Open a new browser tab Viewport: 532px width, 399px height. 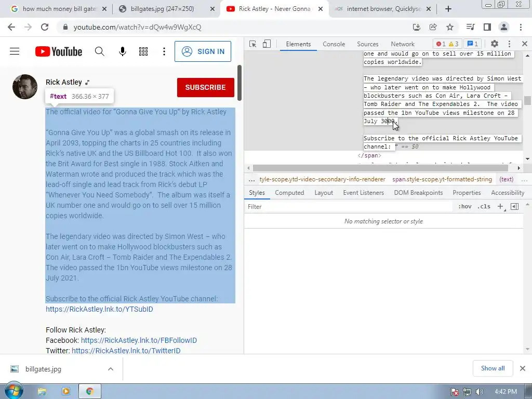click(448, 9)
